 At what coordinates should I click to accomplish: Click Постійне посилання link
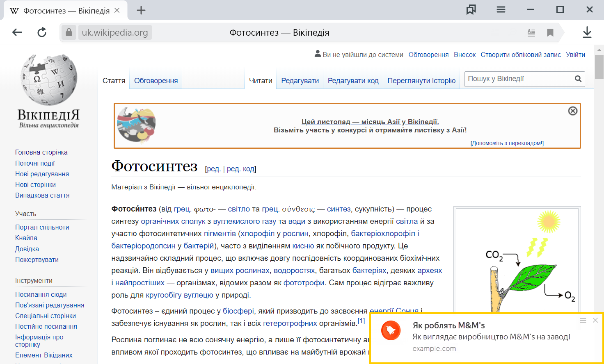[46, 326]
